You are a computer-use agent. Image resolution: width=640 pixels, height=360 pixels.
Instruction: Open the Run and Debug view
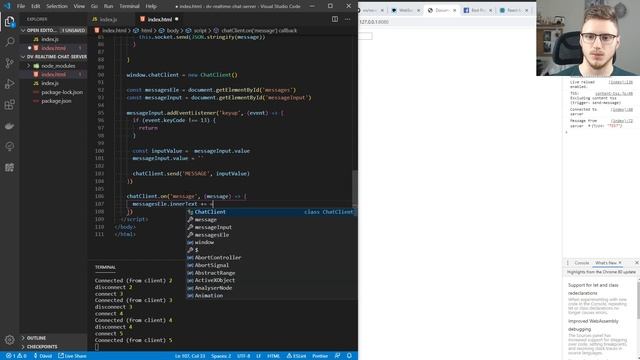(9, 84)
